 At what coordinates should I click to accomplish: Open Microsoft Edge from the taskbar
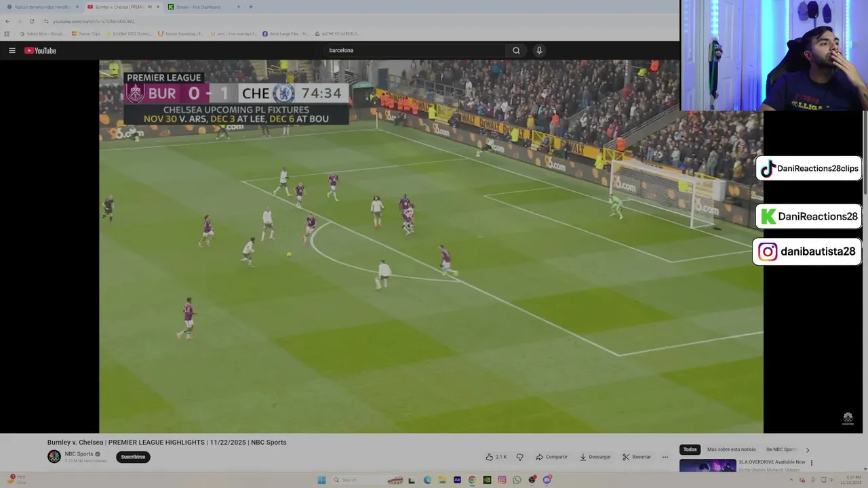(x=427, y=480)
